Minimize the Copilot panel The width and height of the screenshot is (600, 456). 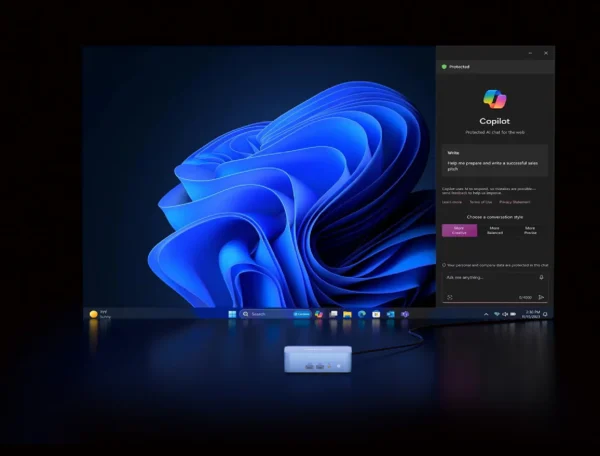click(x=530, y=53)
